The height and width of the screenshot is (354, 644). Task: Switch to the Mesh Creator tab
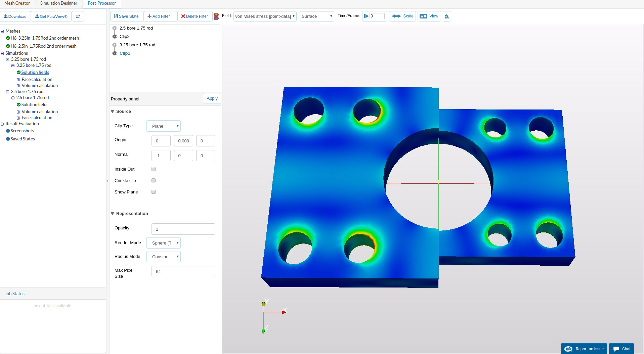(17, 3)
